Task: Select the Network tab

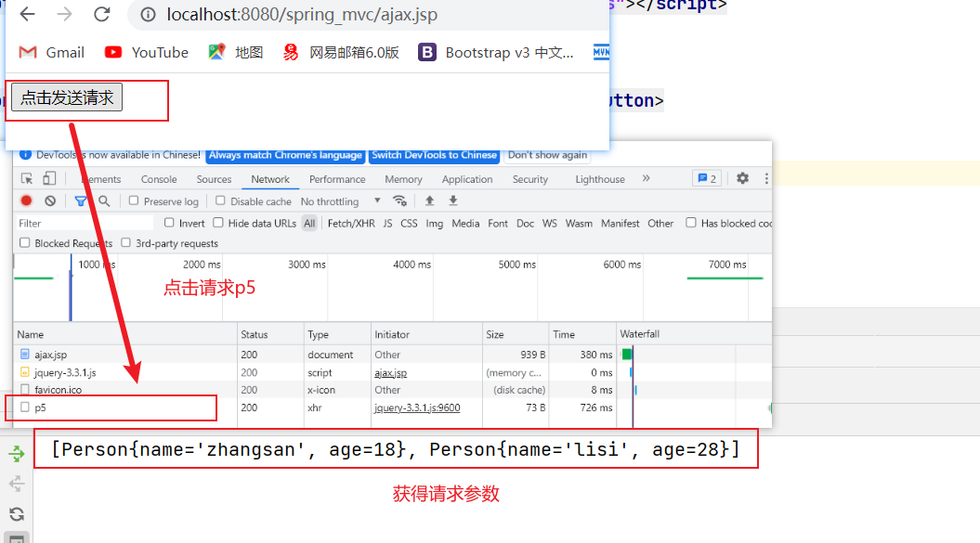Action: click(270, 179)
